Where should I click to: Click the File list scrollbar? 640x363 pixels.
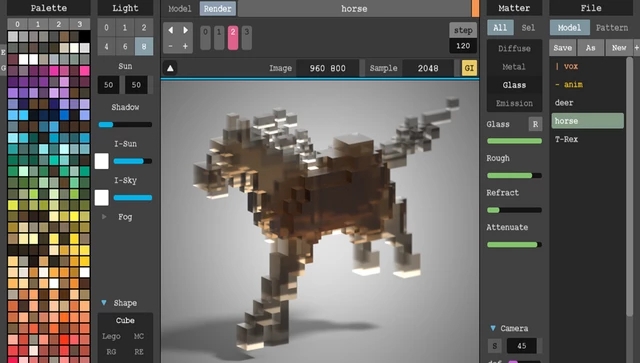pos(629,188)
